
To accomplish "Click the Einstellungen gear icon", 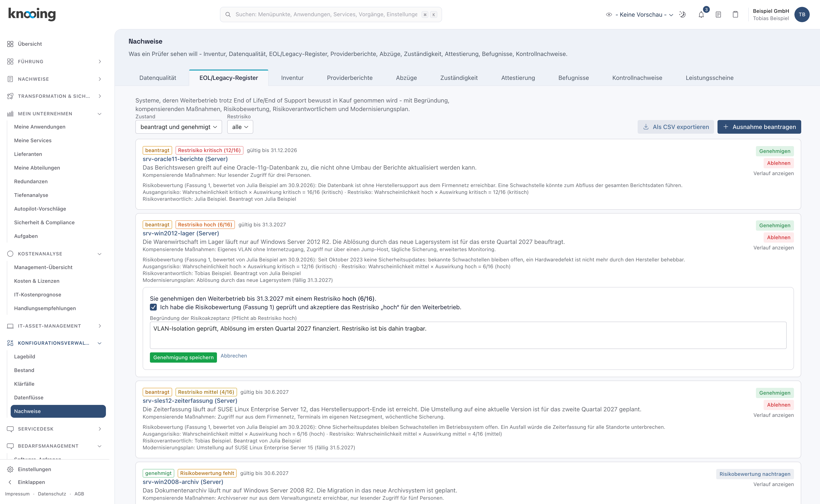I will click(10, 469).
